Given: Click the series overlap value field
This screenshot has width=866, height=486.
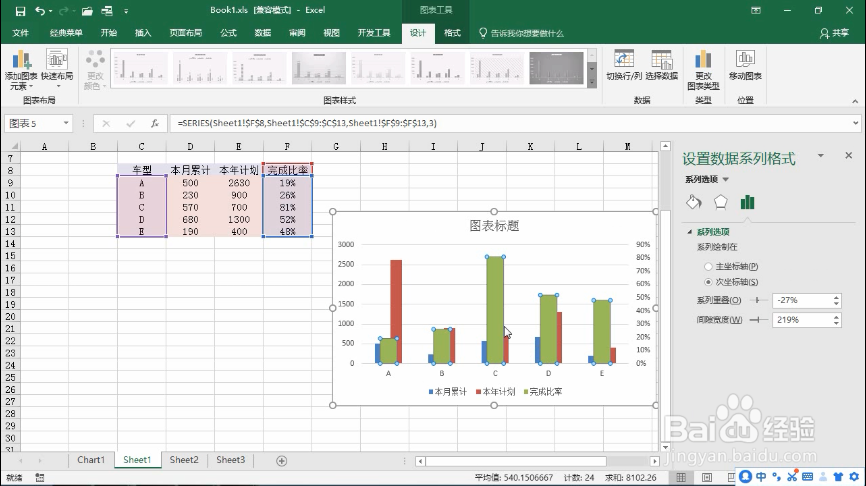Looking at the screenshot, I should point(802,300).
